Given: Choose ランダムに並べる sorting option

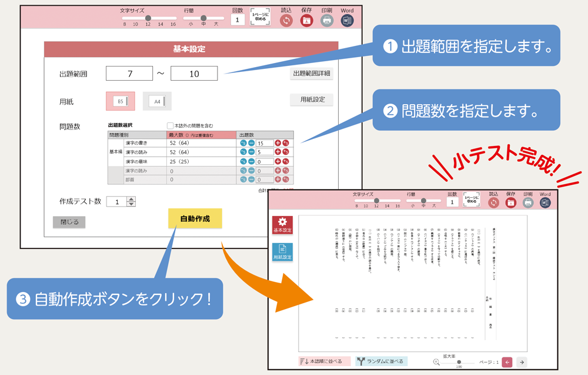Looking at the screenshot, I should pos(382,361).
